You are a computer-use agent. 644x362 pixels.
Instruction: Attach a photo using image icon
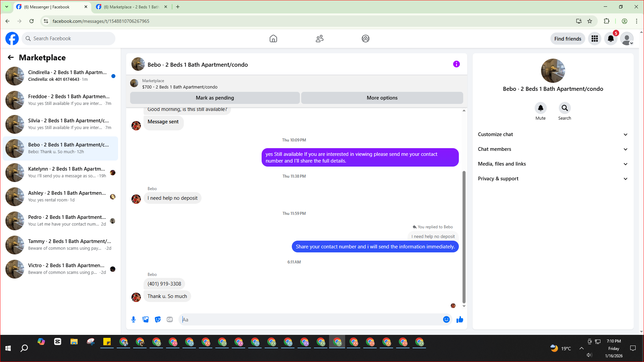pyautogui.click(x=146, y=319)
